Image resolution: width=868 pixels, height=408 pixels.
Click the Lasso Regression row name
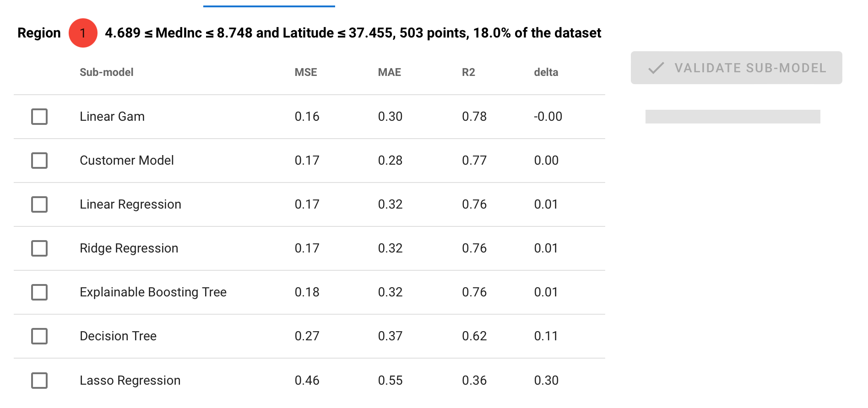point(130,381)
